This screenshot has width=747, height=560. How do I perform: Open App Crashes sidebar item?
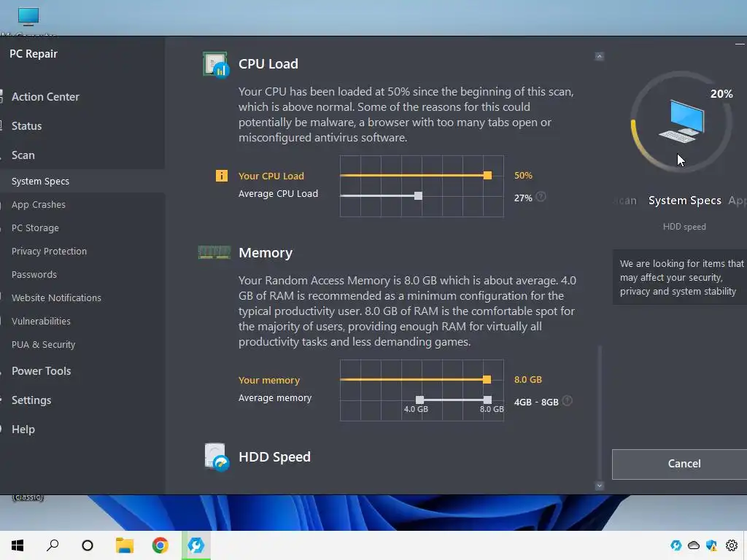pos(39,204)
